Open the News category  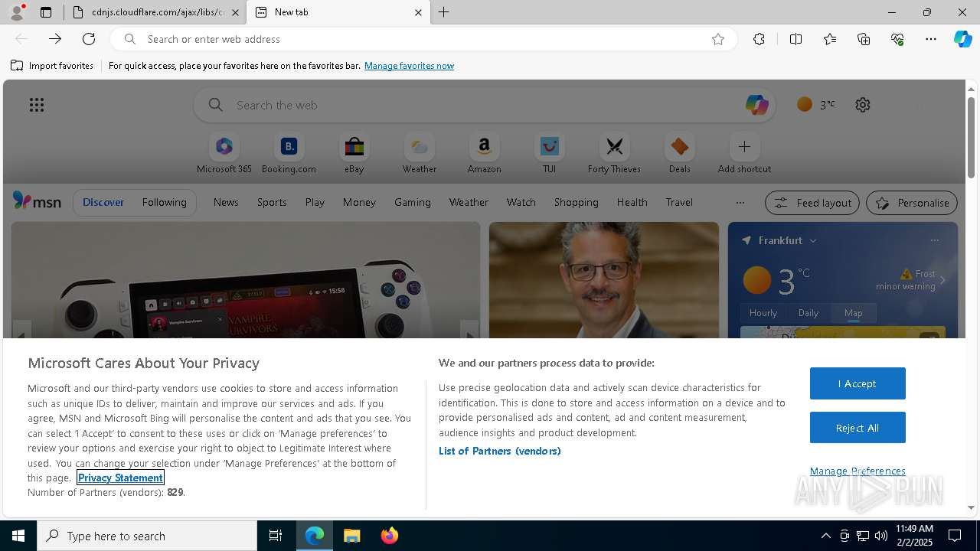pos(226,202)
